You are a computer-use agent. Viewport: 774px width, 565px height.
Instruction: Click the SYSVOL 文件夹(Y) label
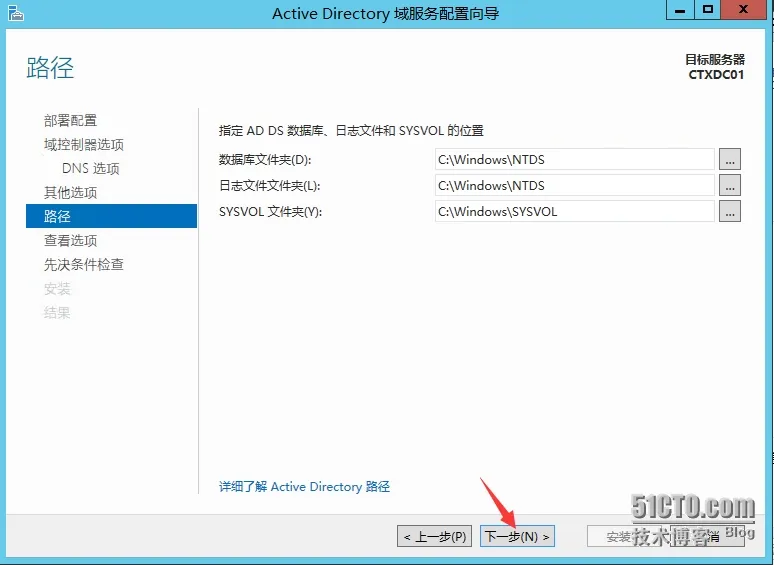tap(271, 212)
